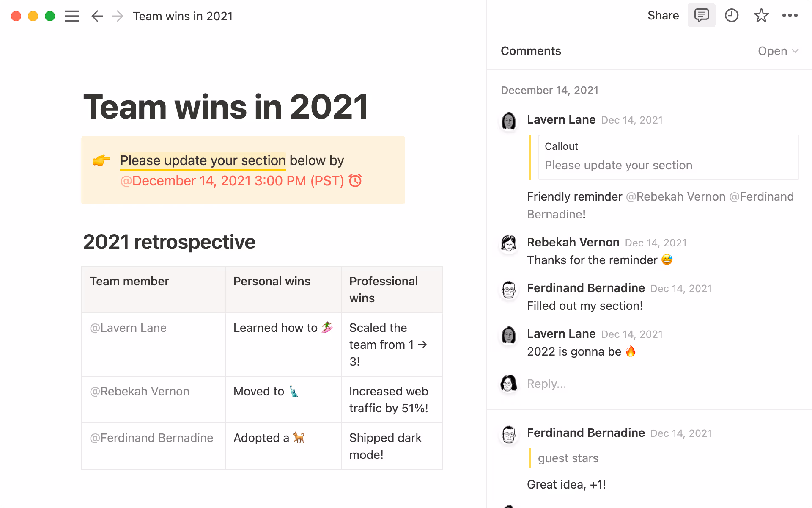Viewport: 812px width, 508px height.
Task: Go back with the left arrow
Action: pos(97,16)
